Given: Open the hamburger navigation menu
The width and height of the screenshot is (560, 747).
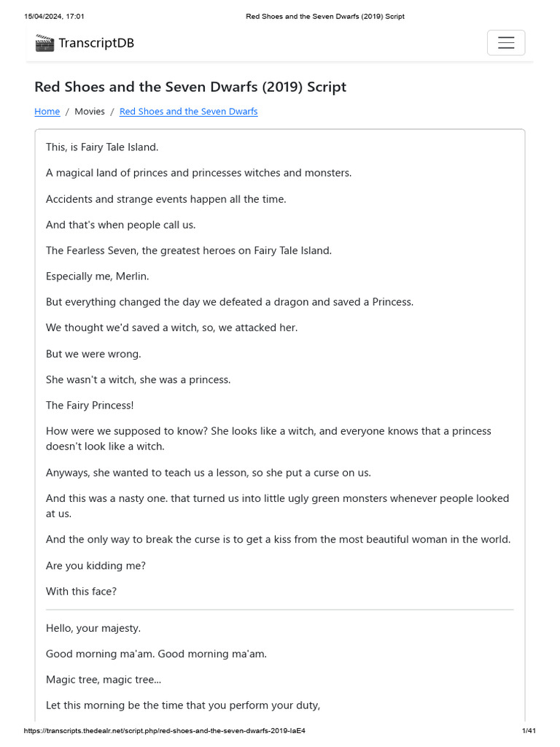Looking at the screenshot, I should (x=506, y=43).
